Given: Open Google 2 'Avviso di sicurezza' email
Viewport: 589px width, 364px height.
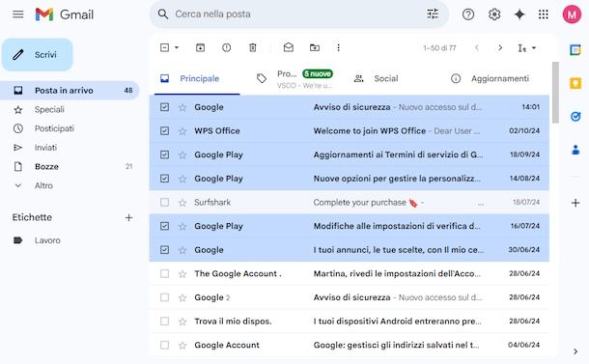Looking at the screenshot, I should 350,297.
